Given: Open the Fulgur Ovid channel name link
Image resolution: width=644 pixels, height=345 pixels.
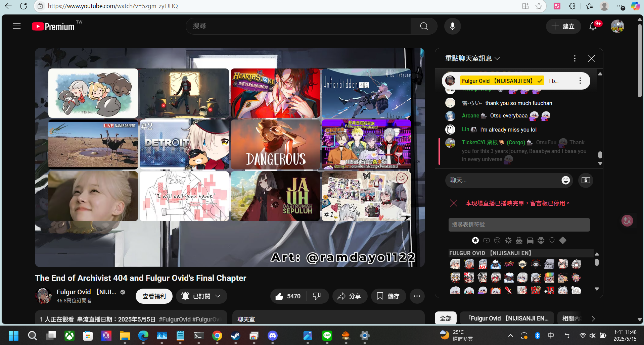Looking at the screenshot, I should [x=87, y=292].
